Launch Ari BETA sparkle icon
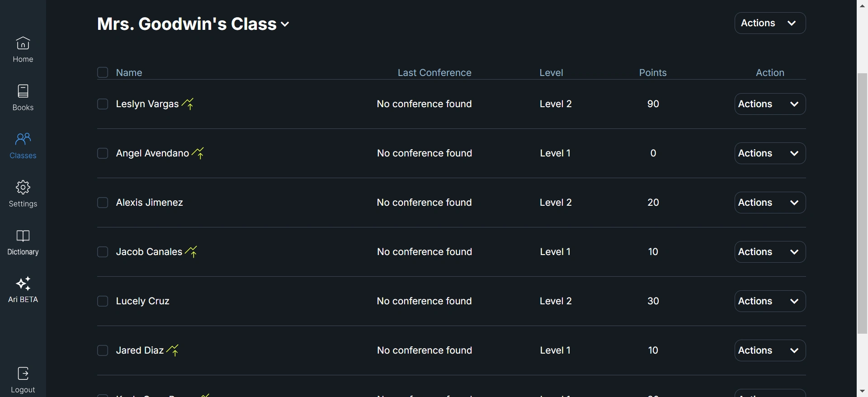The height and width of the screenshot is (397, 868). (23, 284)
